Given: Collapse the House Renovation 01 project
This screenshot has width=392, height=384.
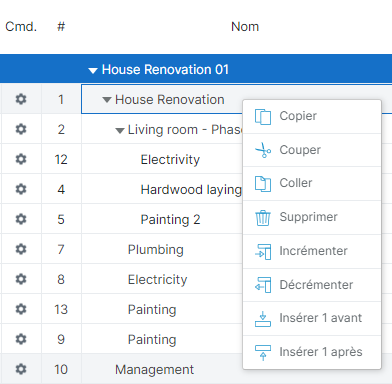Looking at the screenshot, I should click(x=93, y=70).
